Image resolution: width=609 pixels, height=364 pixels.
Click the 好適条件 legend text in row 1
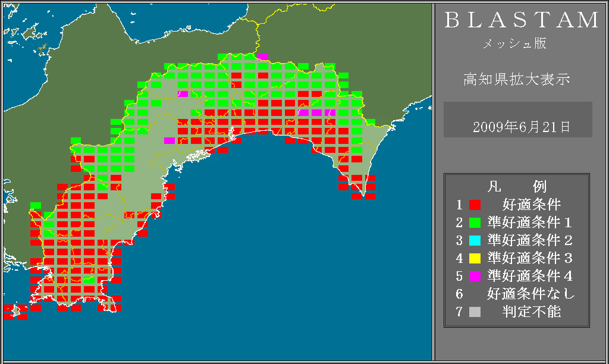pos(531,205)
